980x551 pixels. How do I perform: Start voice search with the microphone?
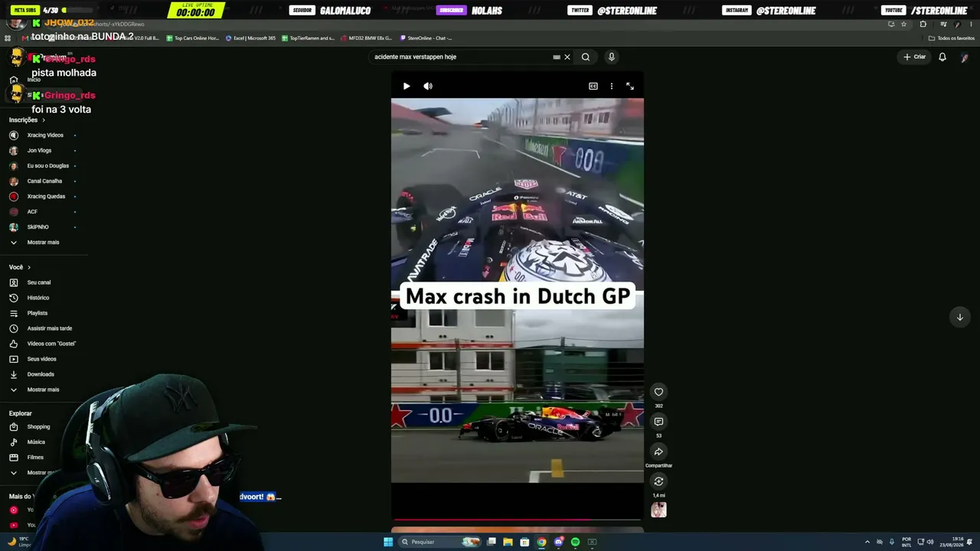[611, 57]
